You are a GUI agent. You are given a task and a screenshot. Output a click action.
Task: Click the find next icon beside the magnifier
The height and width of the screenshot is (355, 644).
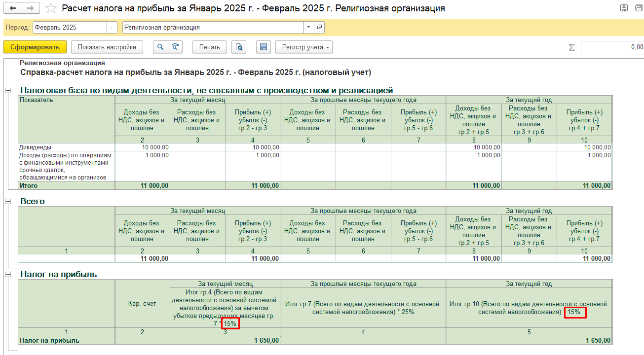(x=175, y=47)
